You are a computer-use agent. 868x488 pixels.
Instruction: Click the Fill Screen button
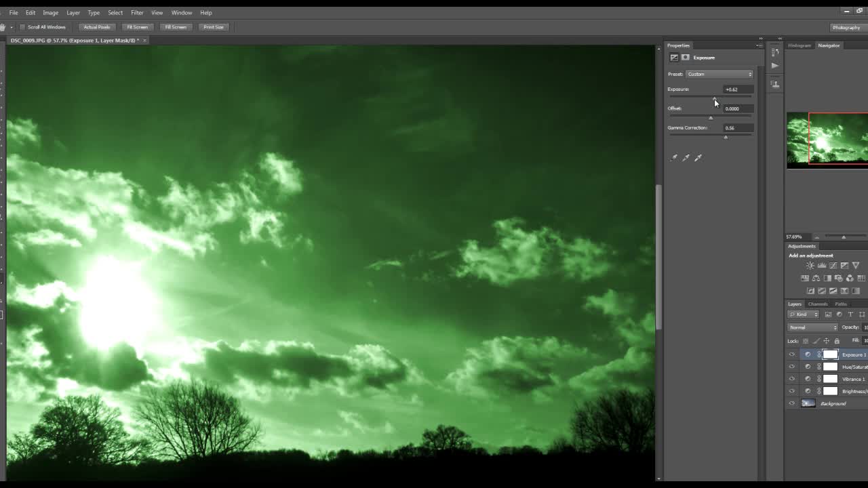(x=175, y=27)
